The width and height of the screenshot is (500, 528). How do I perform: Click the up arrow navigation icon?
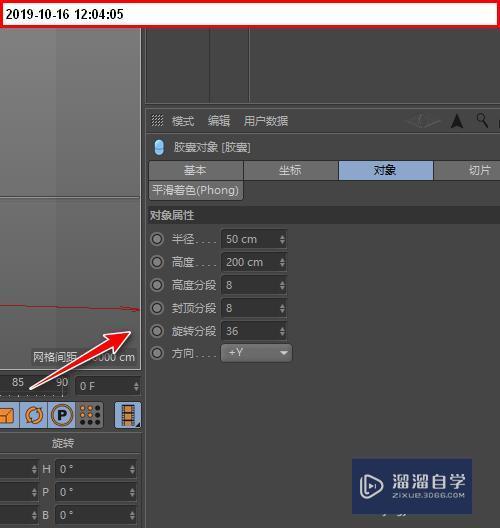(x=457, y=121)
